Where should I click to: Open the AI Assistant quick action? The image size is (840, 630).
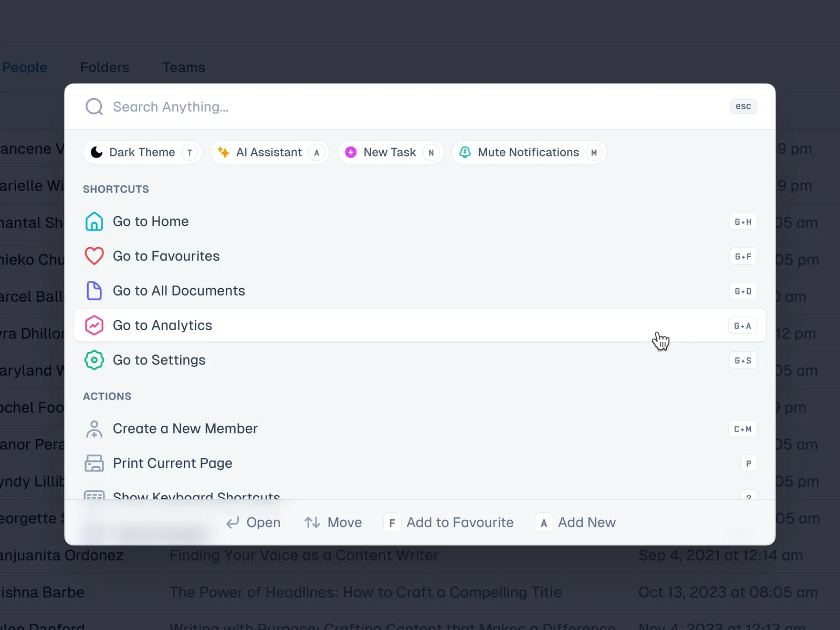point(269,152)
